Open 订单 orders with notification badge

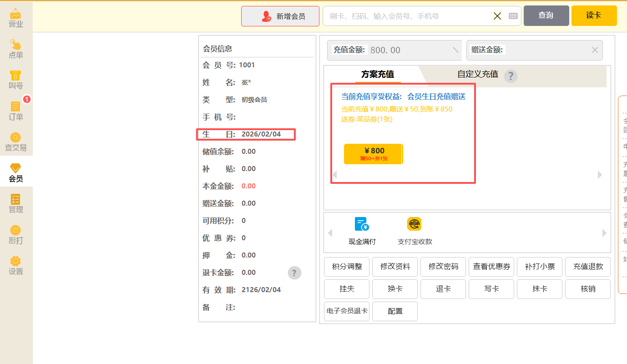(15, 111)
